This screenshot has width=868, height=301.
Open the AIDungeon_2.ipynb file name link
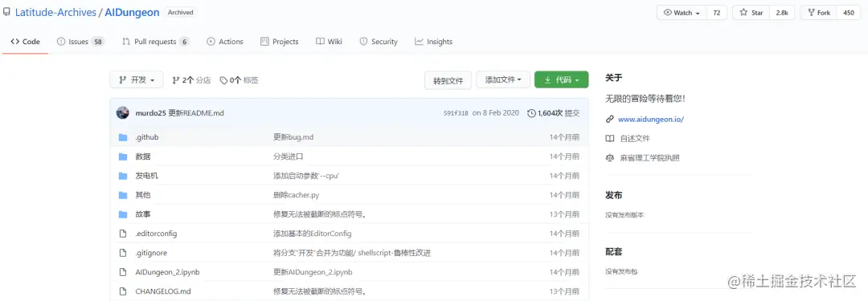tap(168, 272)
